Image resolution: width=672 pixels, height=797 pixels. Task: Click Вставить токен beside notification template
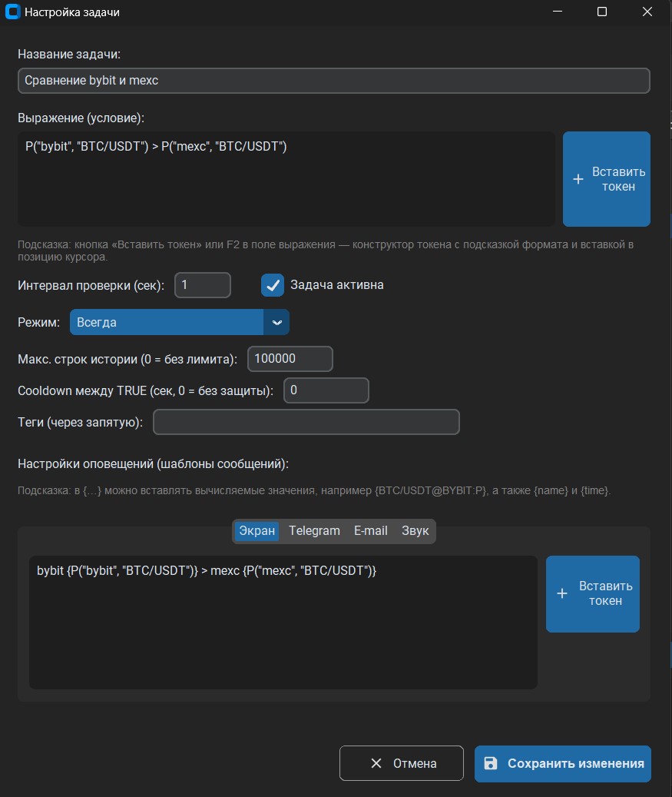pyautogui.click(x=593, y=593)
